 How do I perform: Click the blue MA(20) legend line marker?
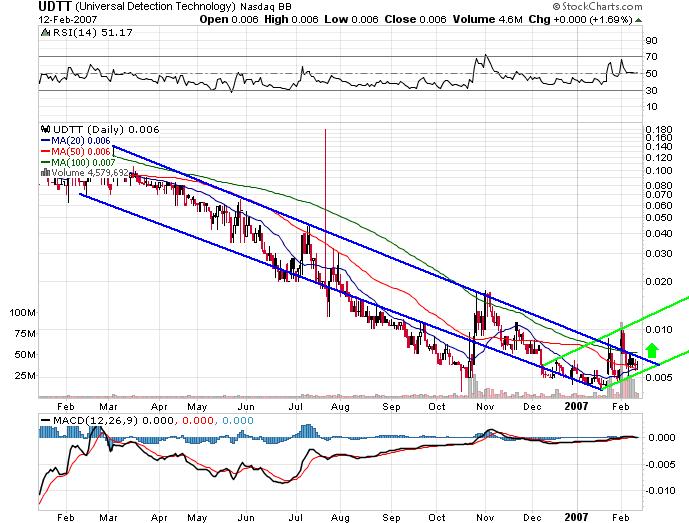(x=46, y=141)
